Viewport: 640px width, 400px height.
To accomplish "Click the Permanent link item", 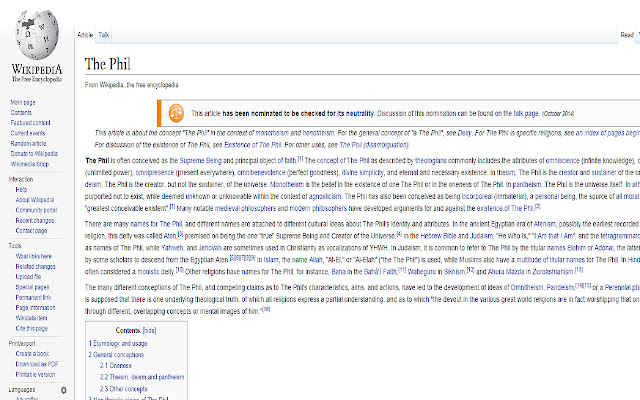I will (x=33, y=298).
